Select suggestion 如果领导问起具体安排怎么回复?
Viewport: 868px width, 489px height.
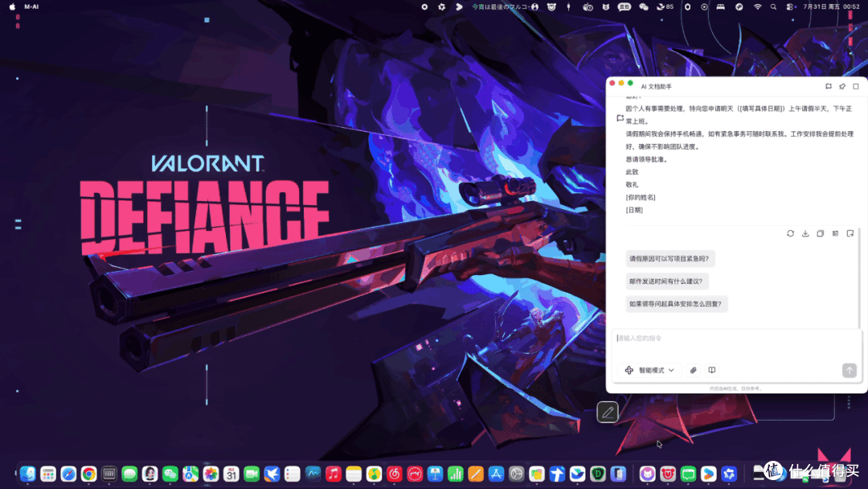tap(676, 304)
